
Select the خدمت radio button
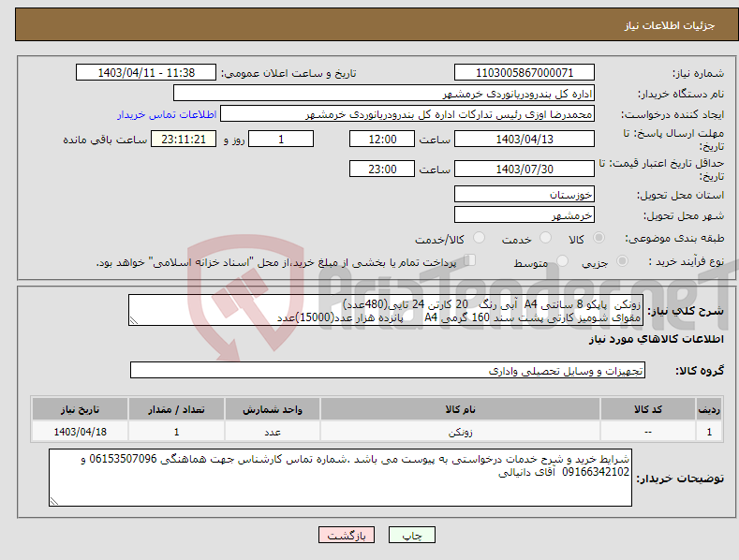(545, 238)
